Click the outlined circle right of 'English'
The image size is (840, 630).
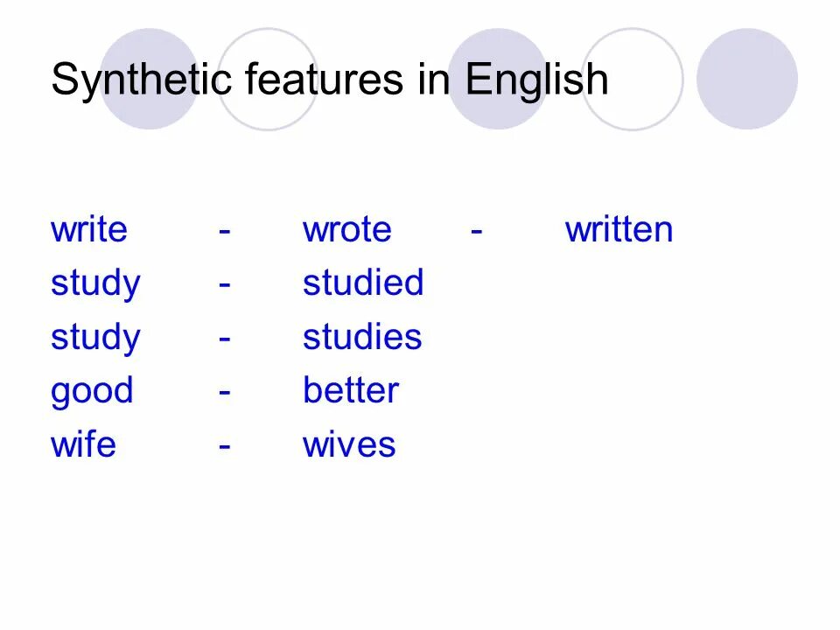point(632,79)
